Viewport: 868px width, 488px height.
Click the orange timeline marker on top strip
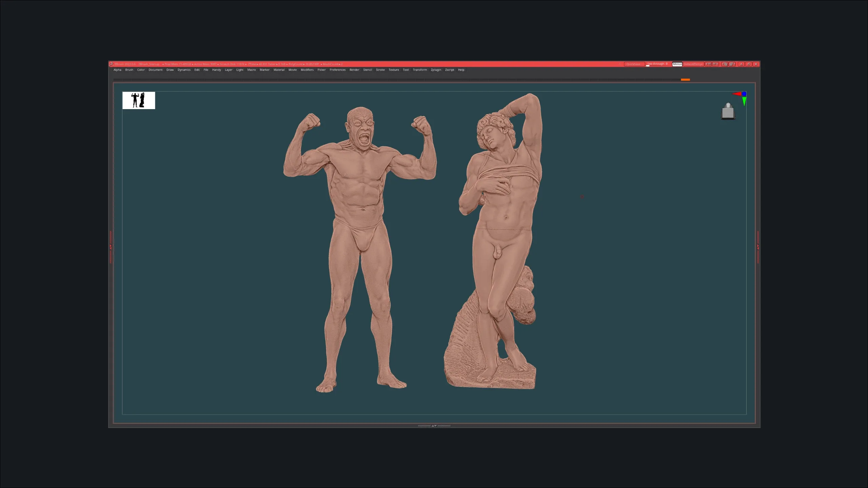(685, 80)
